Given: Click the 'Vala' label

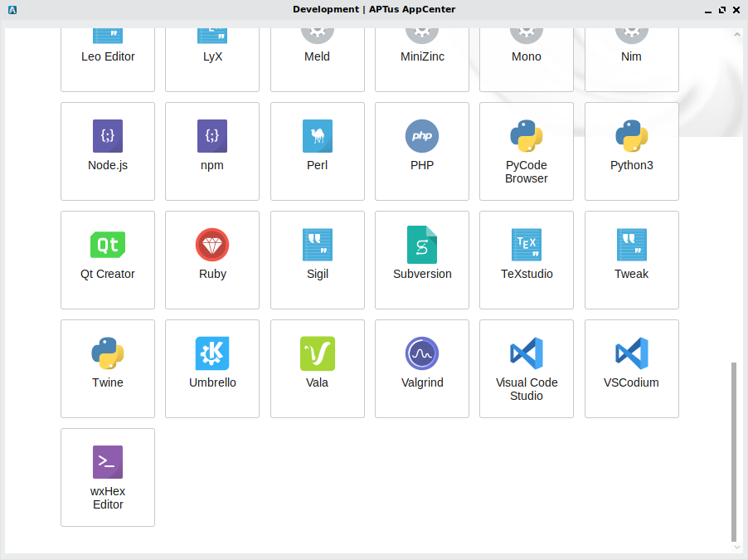Looking at the screenshot, I should point(318,383).
